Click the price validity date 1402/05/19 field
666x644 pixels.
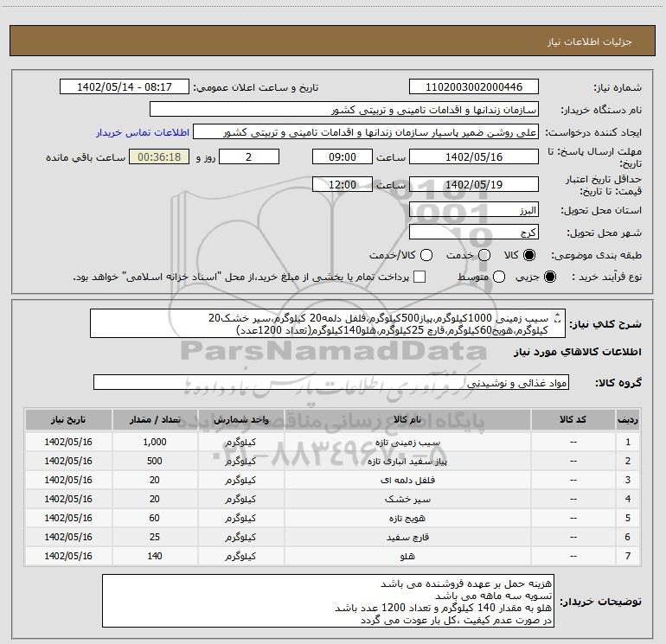(x=474, y=184)
